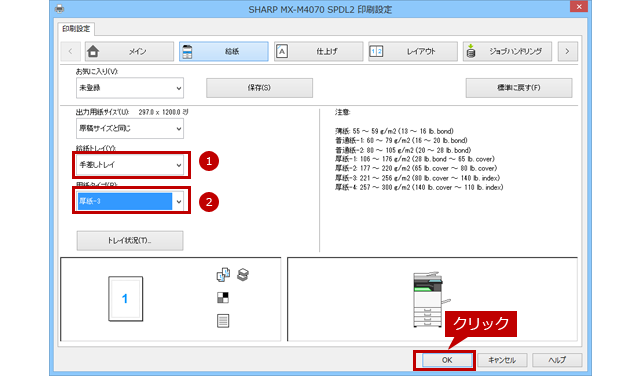The image size is (640, 376).
Task: Click the page preview thumbnail numbered 1
Action: click(125, 299)
